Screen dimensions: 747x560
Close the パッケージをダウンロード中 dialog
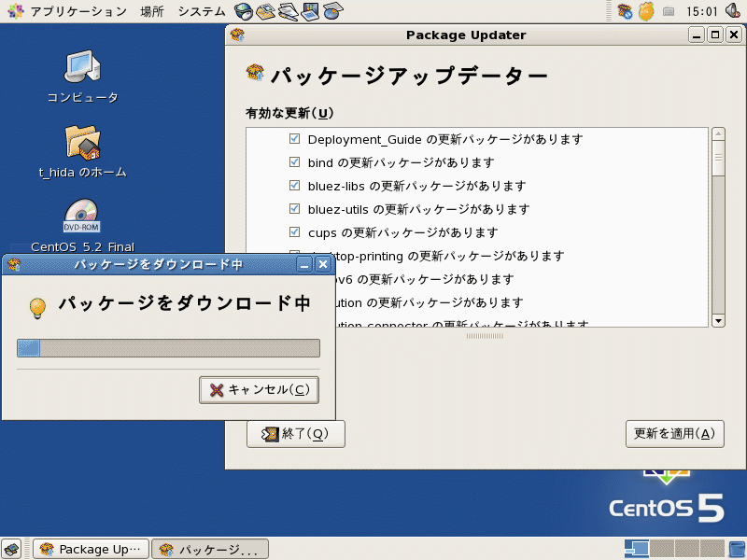pyautogui.click(x=323, y=264)
